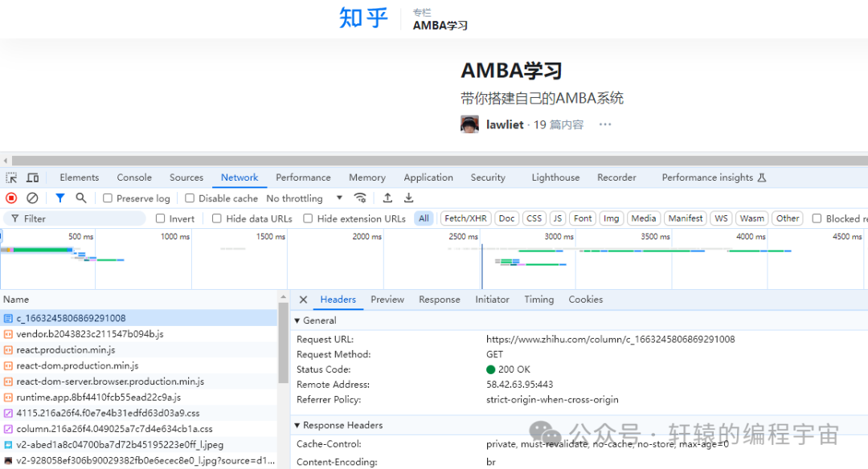This screenshot has height=469, width=868.
Task: Filter by Font requests
Action: coord(583,218)
